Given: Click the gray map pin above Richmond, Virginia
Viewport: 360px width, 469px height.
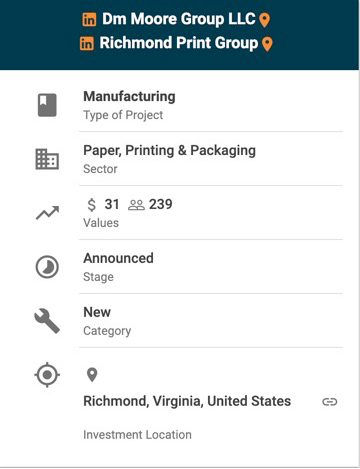Looking at the screenshot, I should coord(92,375).
